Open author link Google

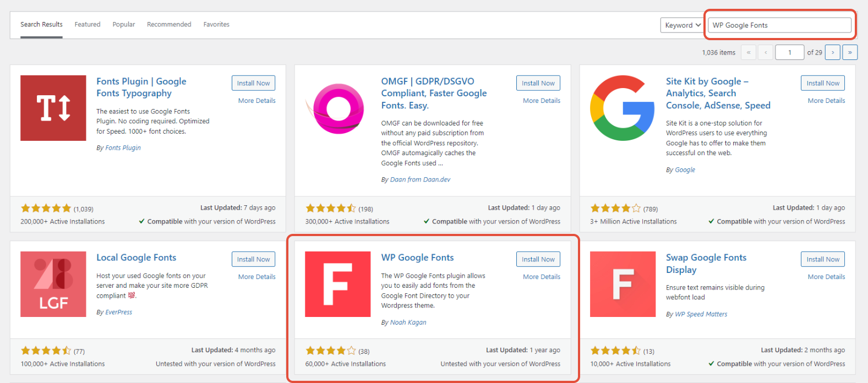click(685, 169)
